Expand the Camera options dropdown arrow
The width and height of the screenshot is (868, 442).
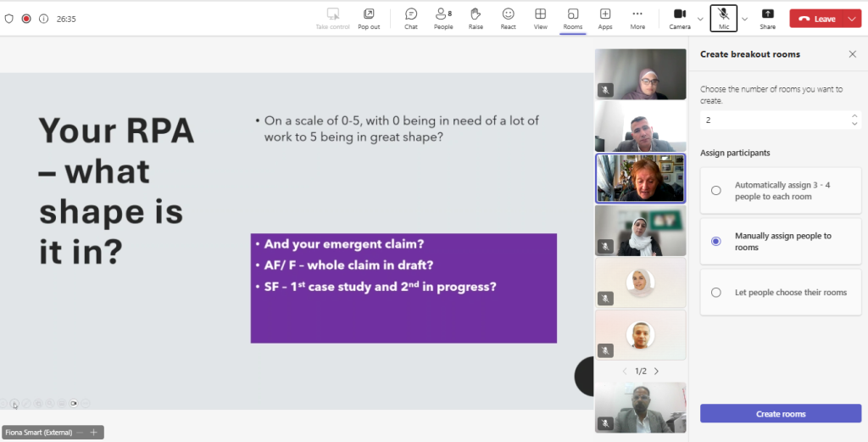point(700,19)
